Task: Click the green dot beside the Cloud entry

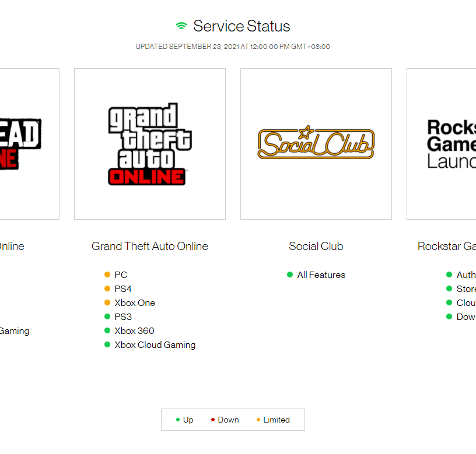Action: pos(449,302)
